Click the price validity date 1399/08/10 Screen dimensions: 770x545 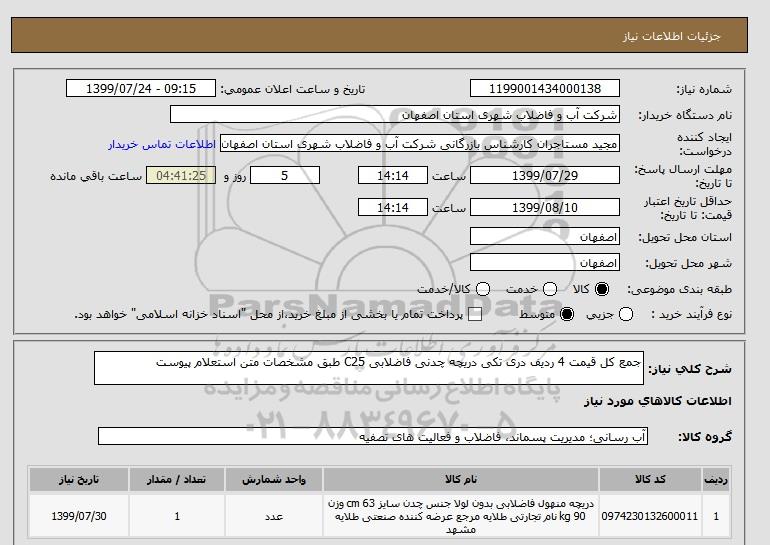(x=545, y=207)
